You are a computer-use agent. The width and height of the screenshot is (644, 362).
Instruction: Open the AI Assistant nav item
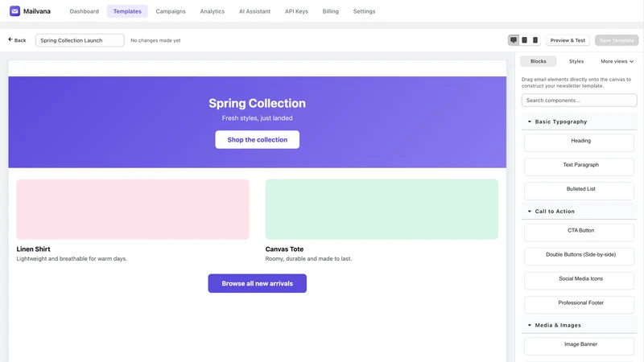coord(254,11)
